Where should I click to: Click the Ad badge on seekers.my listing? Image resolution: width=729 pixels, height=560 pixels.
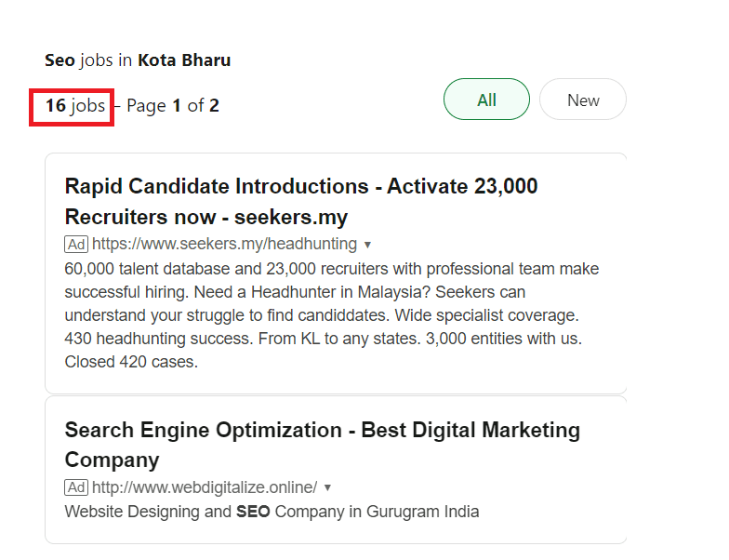76,244
